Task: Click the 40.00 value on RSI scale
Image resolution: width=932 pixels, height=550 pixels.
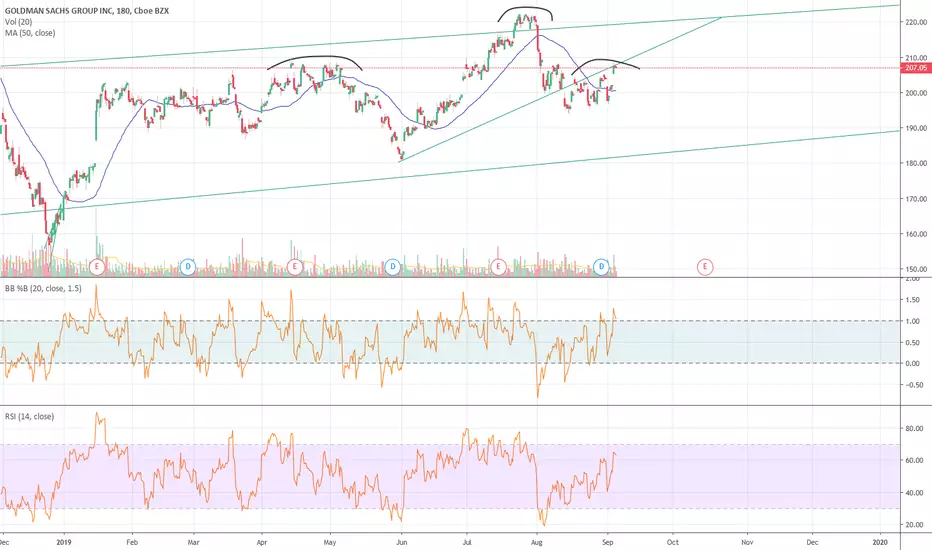Action: 914,493
